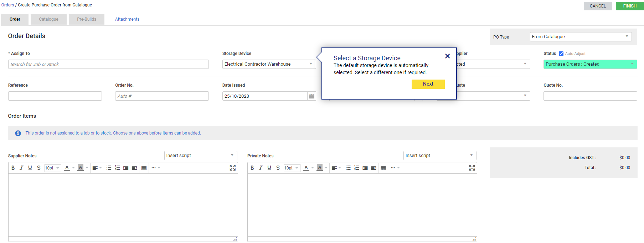This screenshot has width=644, height=243.
Task: Apply strikethrough in Private Notes editor
Action: point(278,168)
